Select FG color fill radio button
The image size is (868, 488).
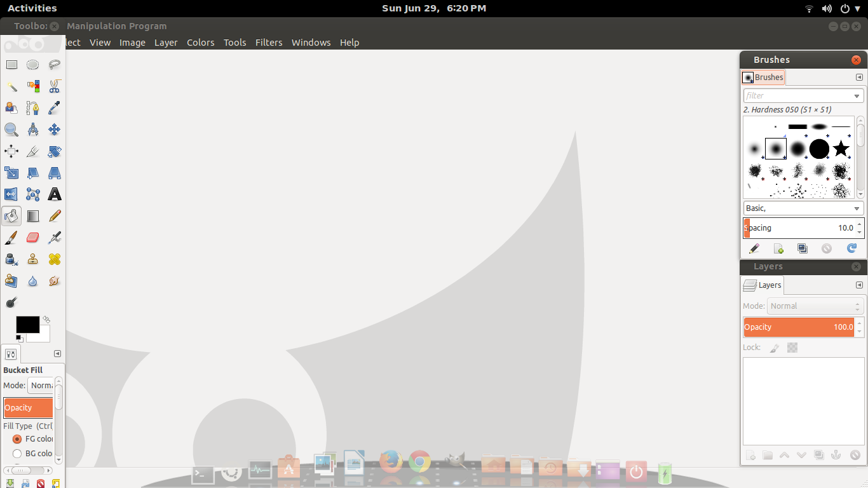17,439
